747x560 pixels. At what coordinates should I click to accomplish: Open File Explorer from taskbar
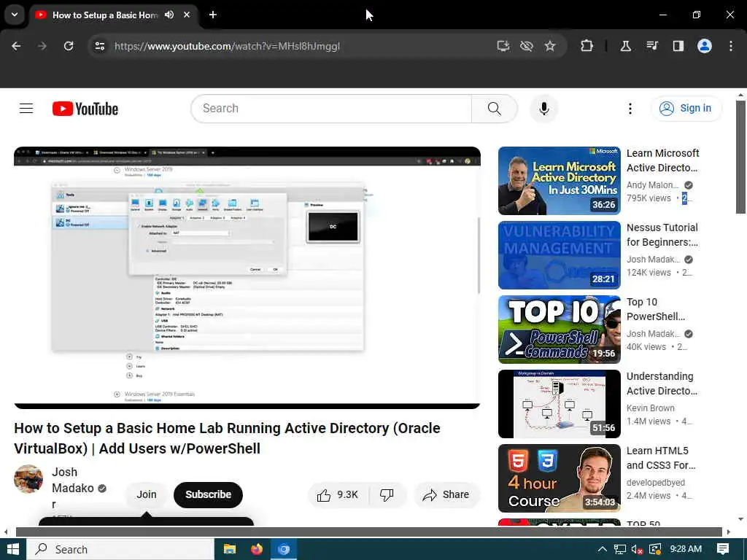coord(230,550)
